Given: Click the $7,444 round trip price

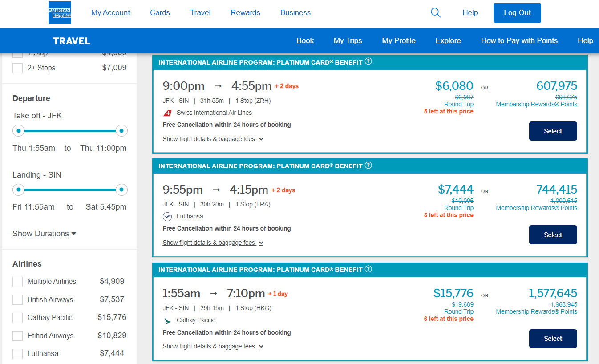Looking at the screenshot, I should pyautogui.click(x=456, y=189).
